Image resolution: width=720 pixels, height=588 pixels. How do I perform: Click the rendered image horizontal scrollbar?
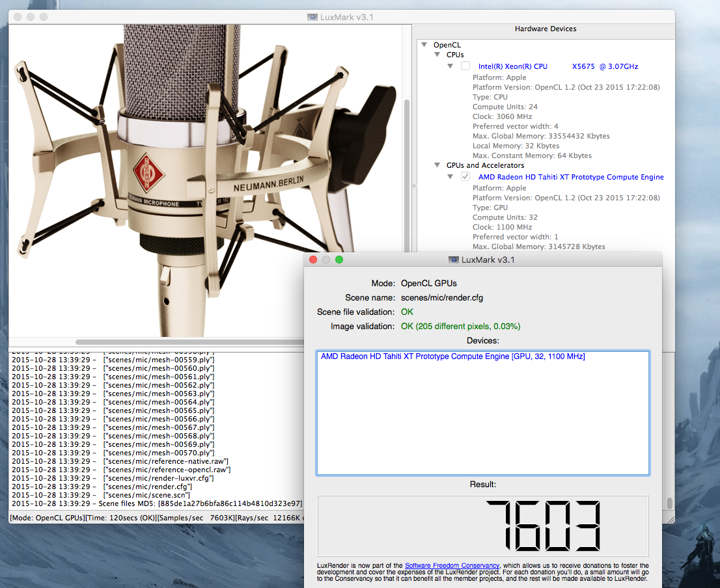[x=189, y=341]
